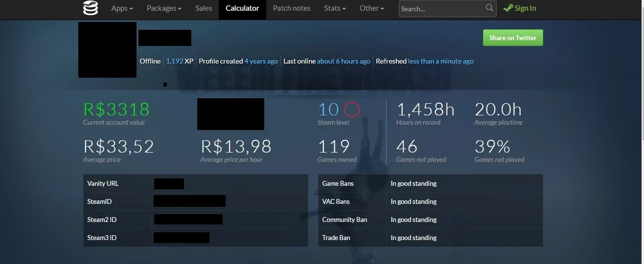This screenshot has width=644, height=264.
Task: Click the Steam3 ID row label
Action: [102, 238]
